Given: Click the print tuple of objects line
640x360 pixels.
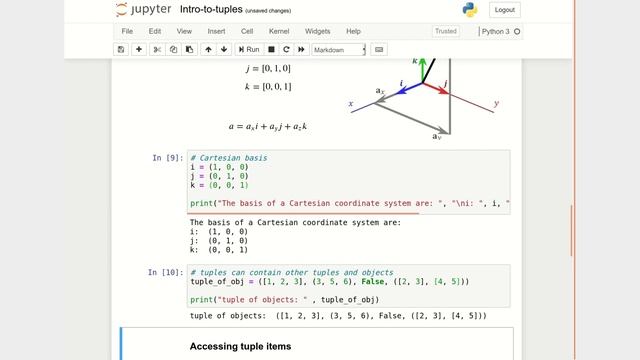Looking at the screenshot, I should (x=284, y=300).
